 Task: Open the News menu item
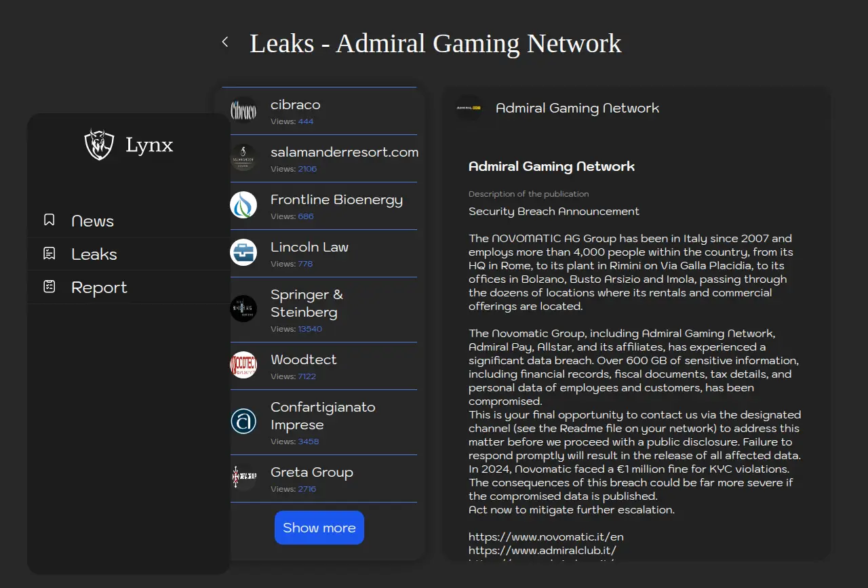click(93, 221)
